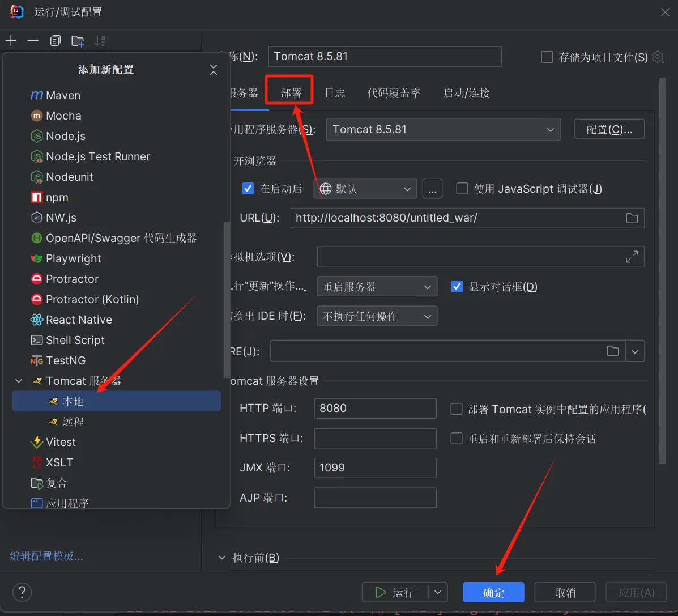Enable 部署 Tomcat 实例中配置的应用程序 checkbox
678x616 pixels.
tap(457, 409)
